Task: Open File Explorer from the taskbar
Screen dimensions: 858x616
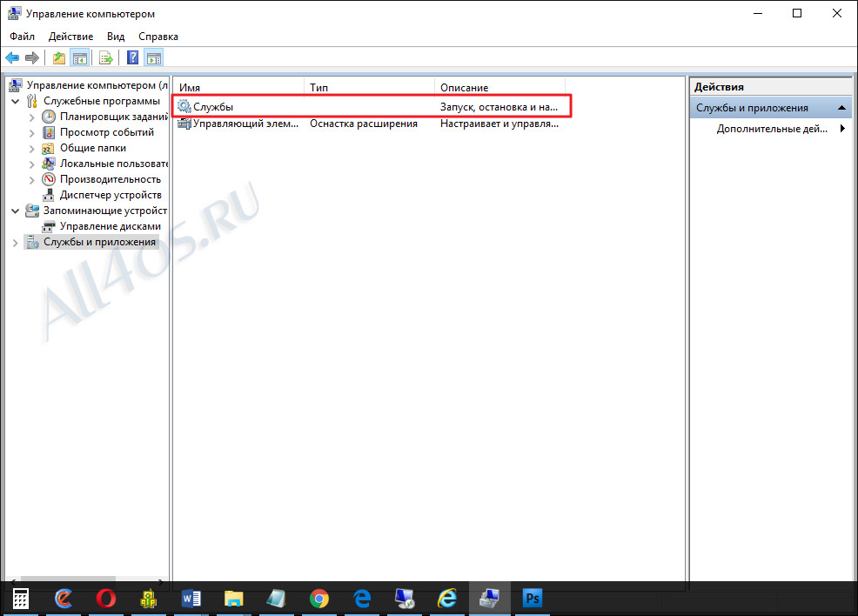Action: tap(234, 599)
